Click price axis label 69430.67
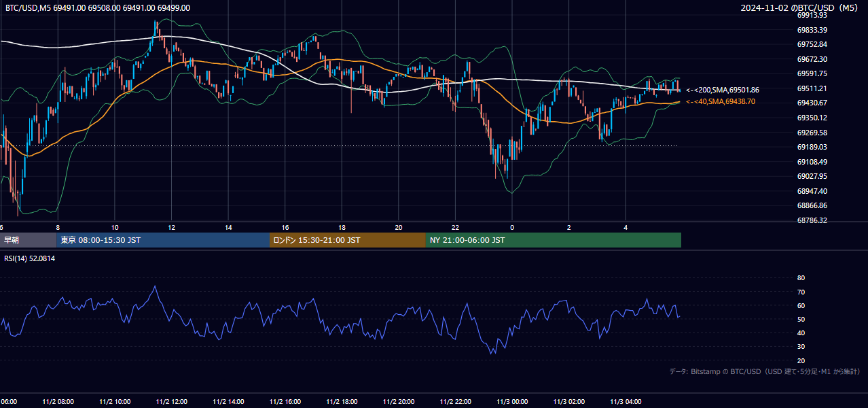The height and width of the screenshot is (408, 868). [x=812, y=103]
